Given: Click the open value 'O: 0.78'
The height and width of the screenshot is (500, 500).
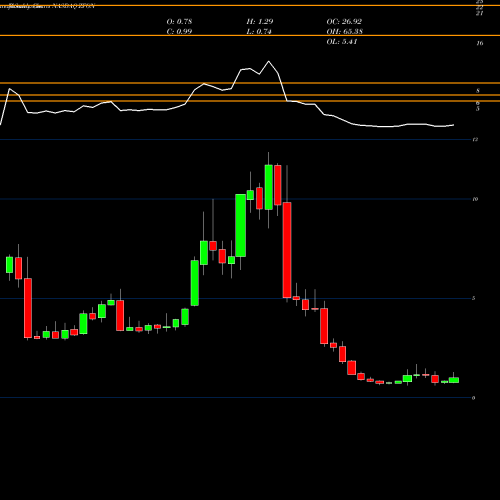Looking at the screenshot, I should coord(179,21).
